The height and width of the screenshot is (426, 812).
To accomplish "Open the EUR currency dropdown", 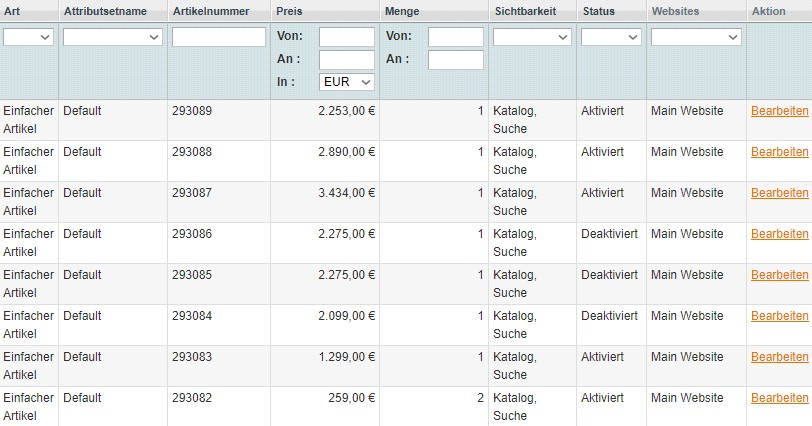I will 346,82.
